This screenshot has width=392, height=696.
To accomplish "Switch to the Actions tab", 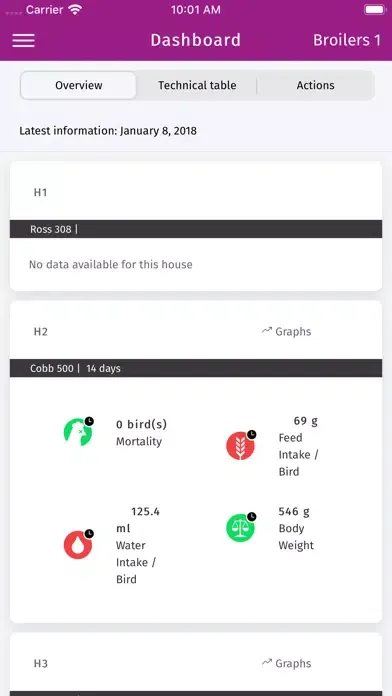I will tap(316, 85).
